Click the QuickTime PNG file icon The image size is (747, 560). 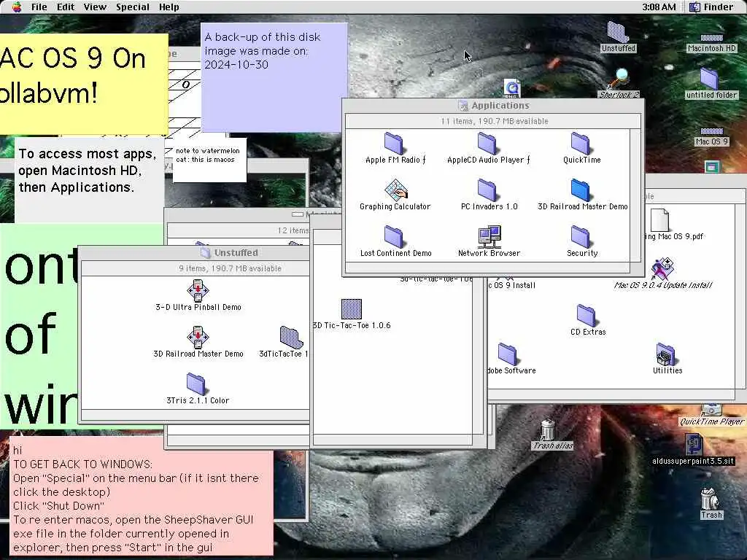coord(512,88)
